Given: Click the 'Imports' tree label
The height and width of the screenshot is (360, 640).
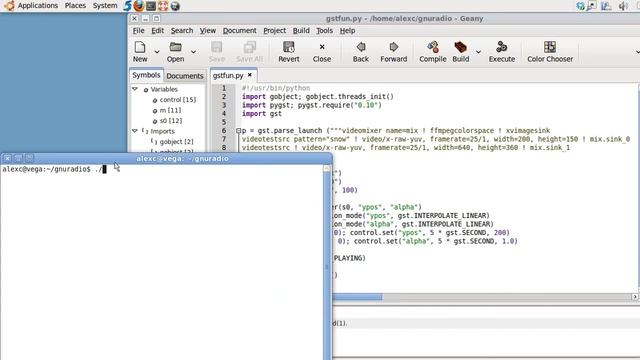Looking at the screenshot, I should pyautogui.click(x=162, y=131).
